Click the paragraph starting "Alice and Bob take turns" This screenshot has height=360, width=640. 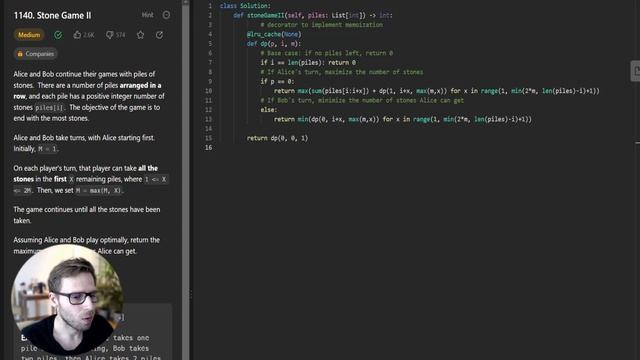84,143
